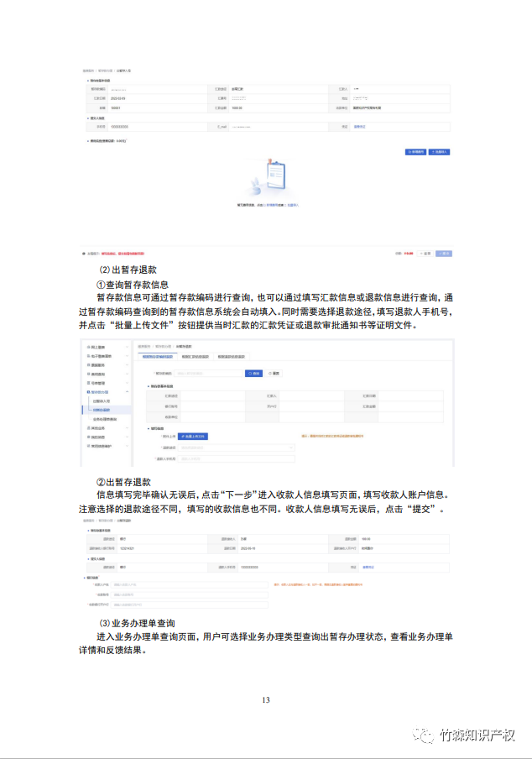Click the heading ①查询暂存款信息

tap(133, 285)
